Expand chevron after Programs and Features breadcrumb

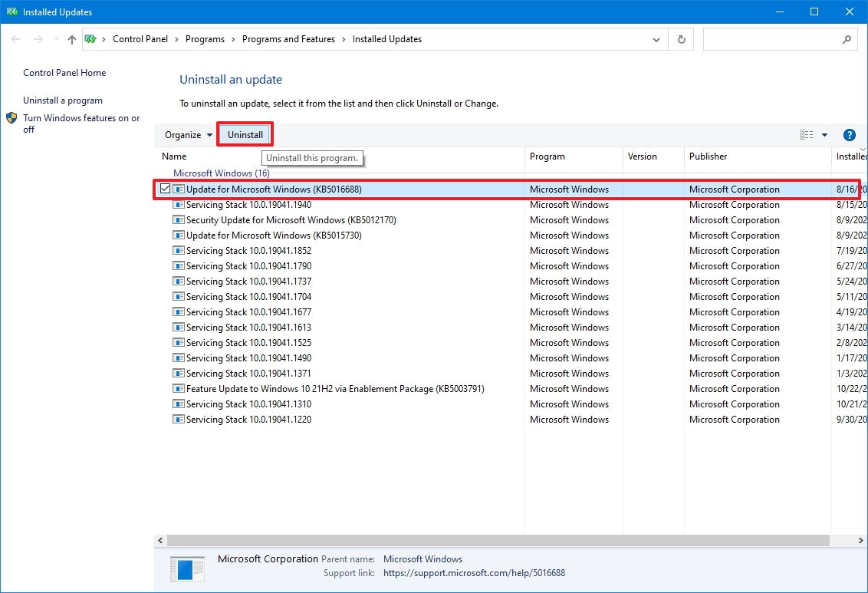[x=344, y=39]
